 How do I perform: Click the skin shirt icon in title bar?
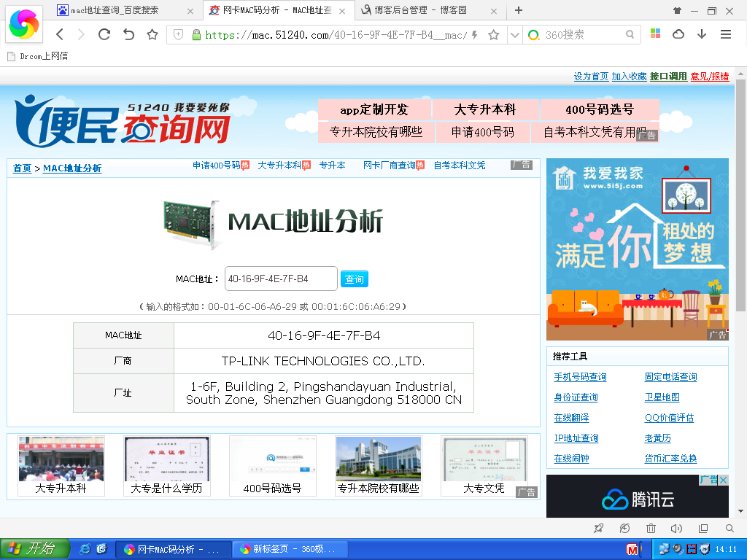[677, 10]
